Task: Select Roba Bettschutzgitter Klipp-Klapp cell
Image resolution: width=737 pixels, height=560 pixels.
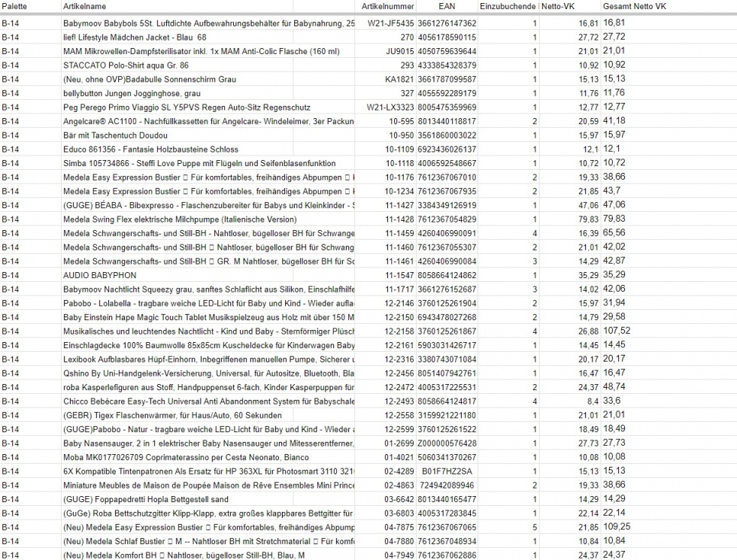Action: click(x=209, y=513)
